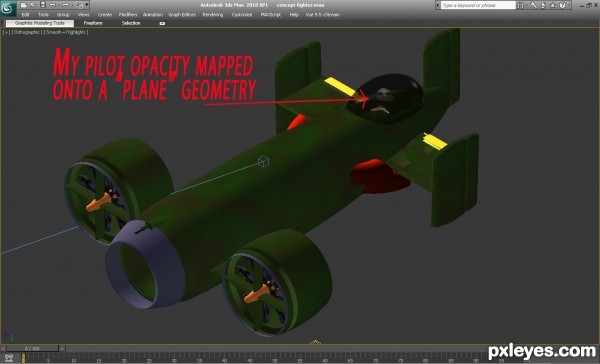
Task: Open the Rendering menu
Action: 213,15
